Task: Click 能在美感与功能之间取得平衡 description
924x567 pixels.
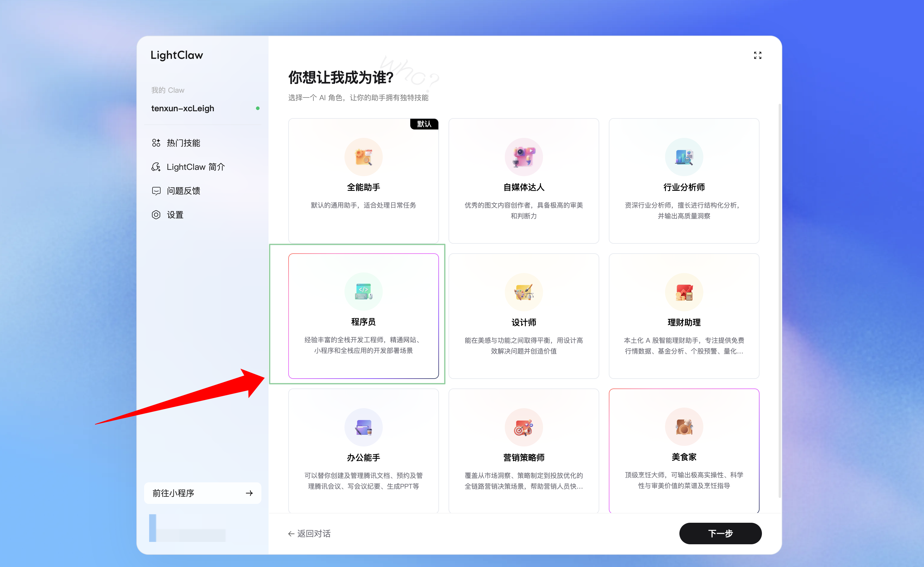Action: tap(524, 346)
